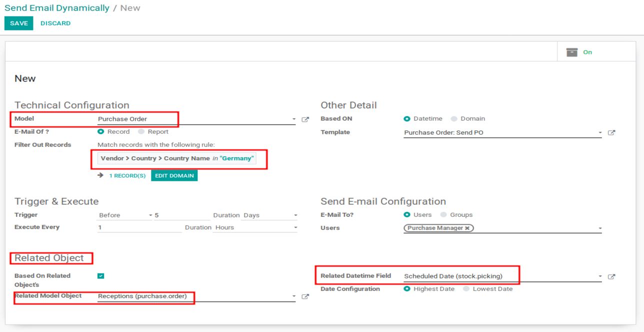This screenshot has width=644, height=332.
Task: Click the arrow icon before 1 RECORD(S)
Action: click(x=100, y=176)
